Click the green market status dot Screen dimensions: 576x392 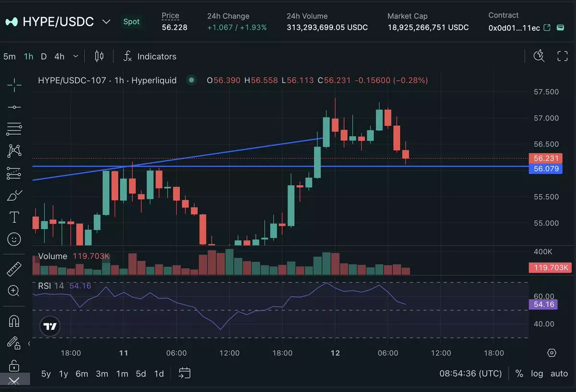192,80
